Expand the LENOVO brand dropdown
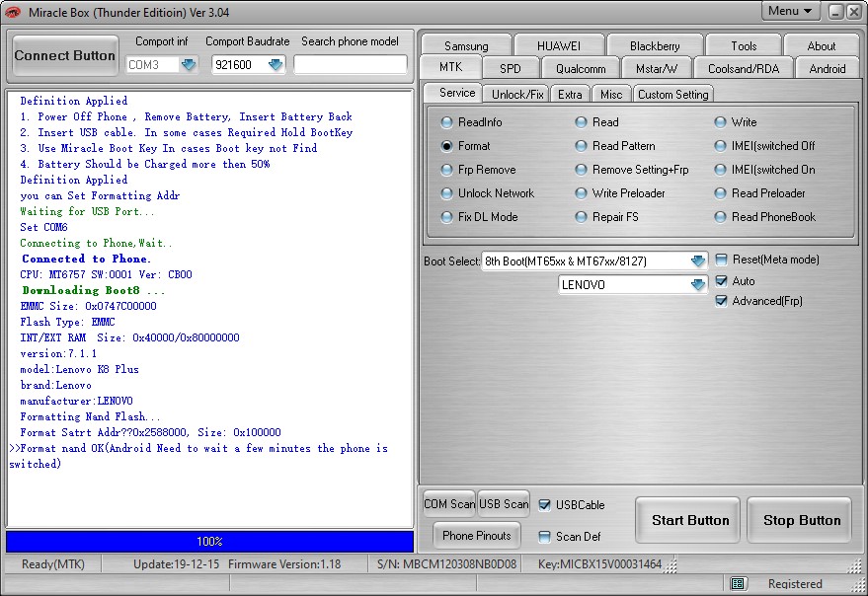The height and width of the screenshot is (596, 868). coord(698,284)
